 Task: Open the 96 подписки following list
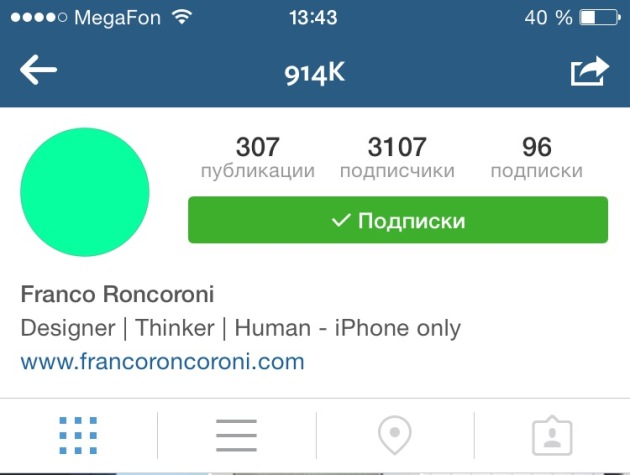coord(537,158)
